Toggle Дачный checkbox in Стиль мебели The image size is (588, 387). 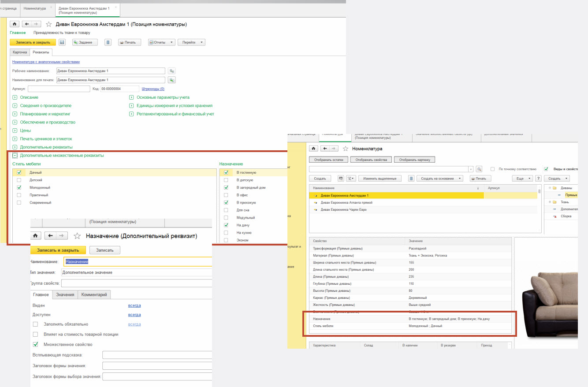tap(19, 173)
